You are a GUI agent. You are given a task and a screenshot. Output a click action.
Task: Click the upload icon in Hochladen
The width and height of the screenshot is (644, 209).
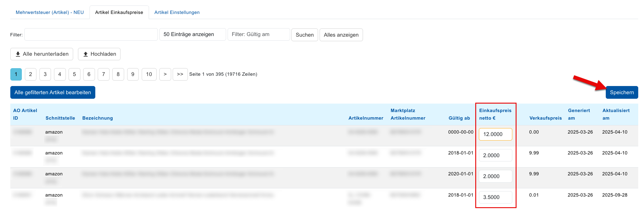click(x=86, y=54)
